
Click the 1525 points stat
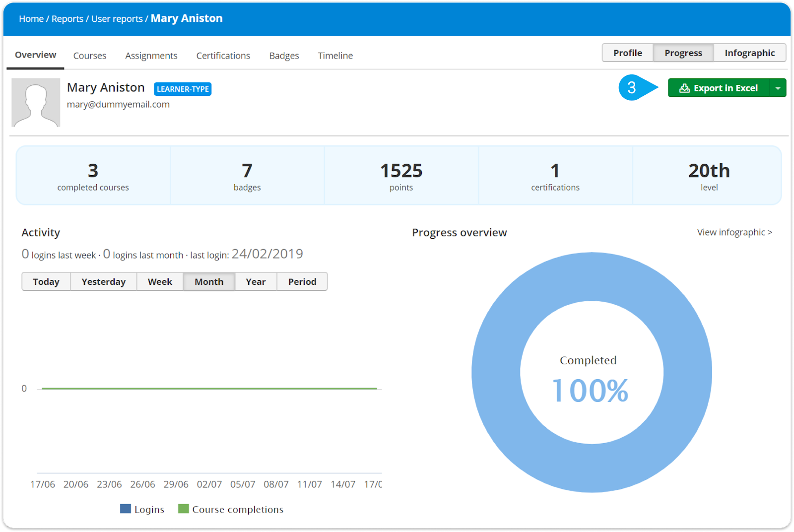pyautogui.click(x=401, y=175)
